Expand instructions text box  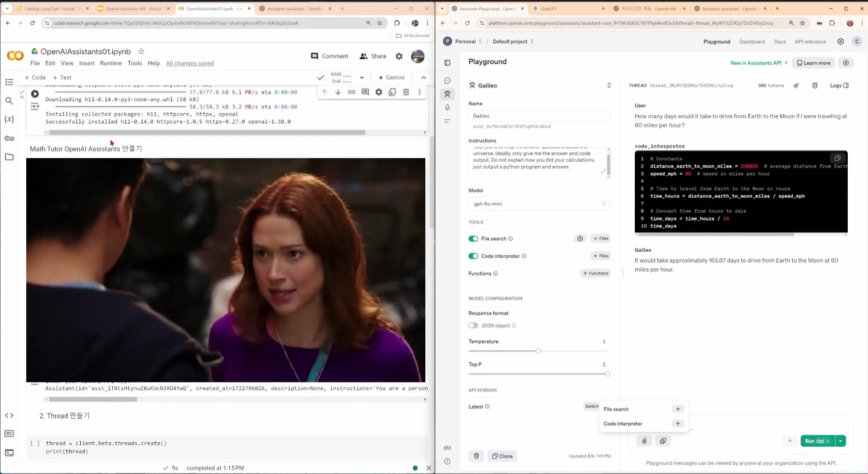click(603, 172)
